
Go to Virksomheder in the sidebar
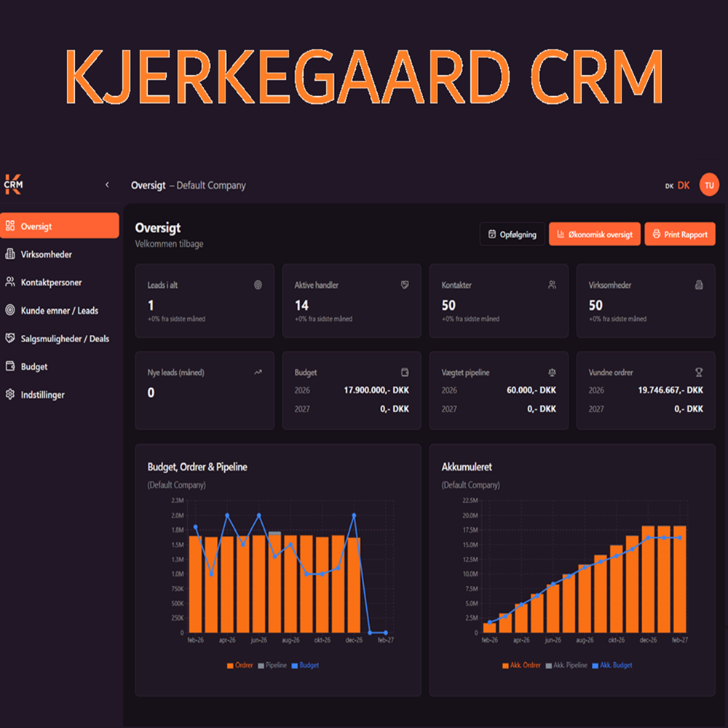pos(46,254)
